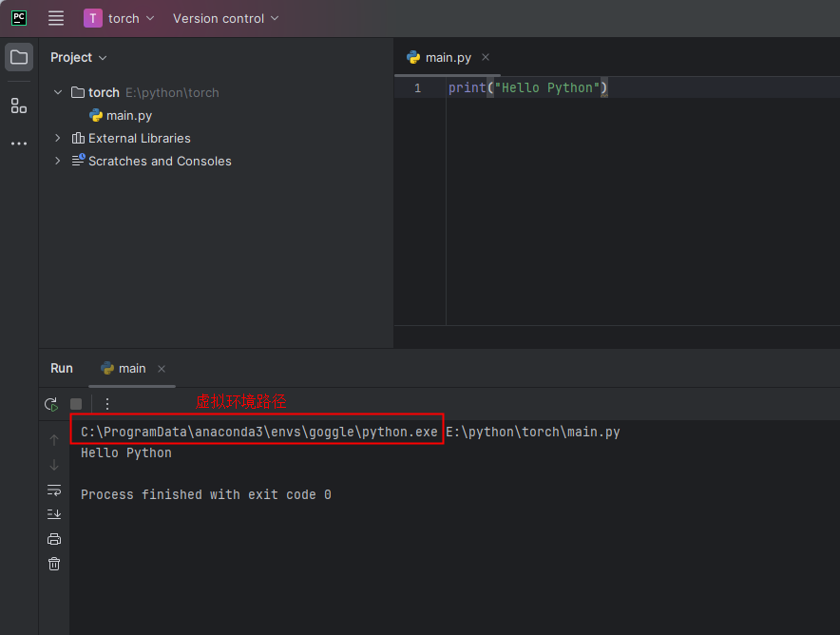
Task: Click the print console output icon
Action: (54, 539)
